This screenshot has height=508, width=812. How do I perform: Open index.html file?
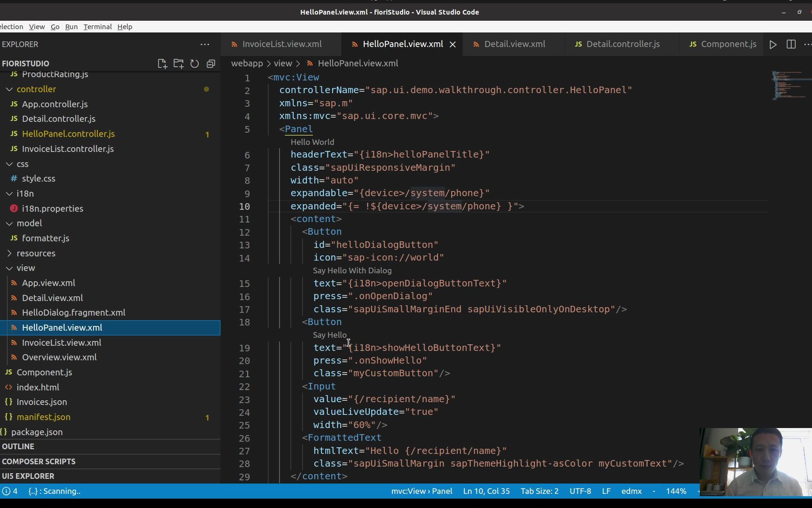pyautogui.click(x=38, y=388)
